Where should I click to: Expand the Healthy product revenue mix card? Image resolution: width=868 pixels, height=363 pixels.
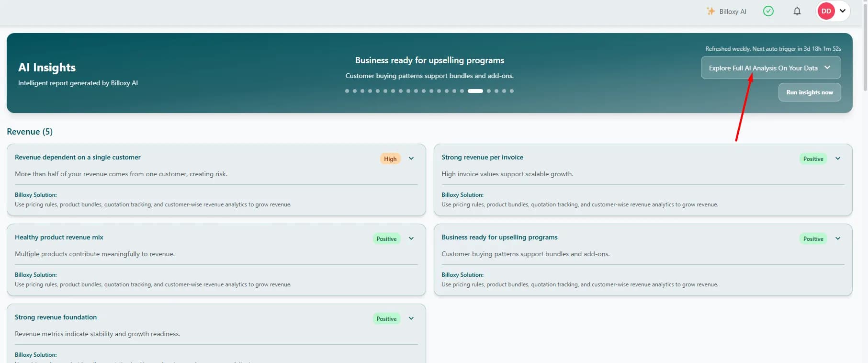click(411, 238)
